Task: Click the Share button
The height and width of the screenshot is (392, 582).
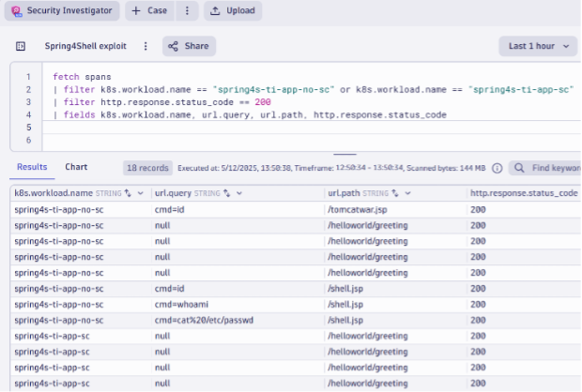Action: pos(189,46)
